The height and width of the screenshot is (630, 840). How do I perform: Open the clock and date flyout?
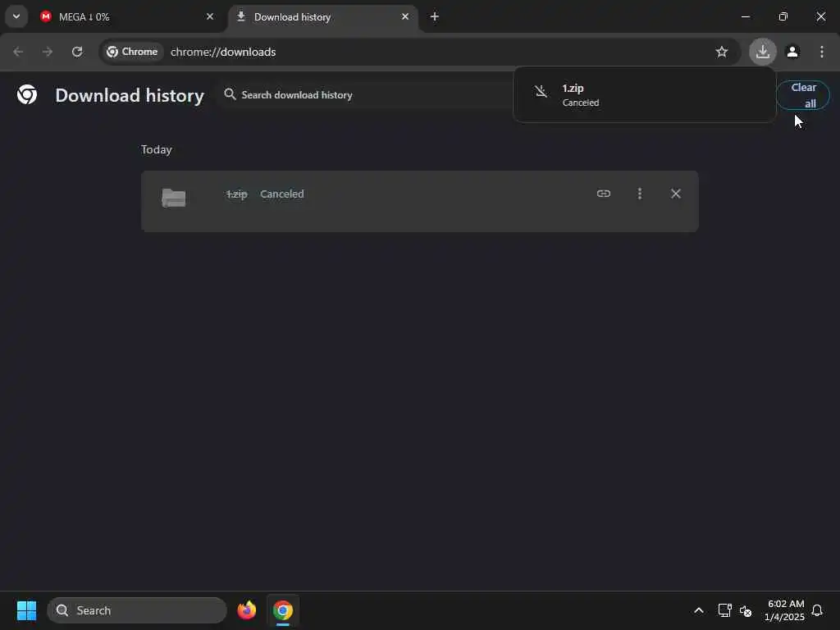[x=784, y=610]
